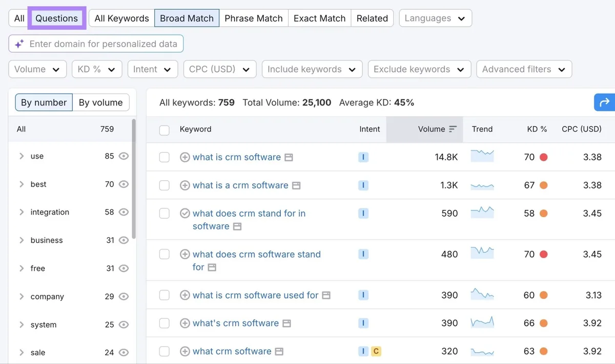Click trend sparkline for 'what is crm software'
The width and height of the screenshot is (615, 364).
pyautogui.click(x=482, y=156)
